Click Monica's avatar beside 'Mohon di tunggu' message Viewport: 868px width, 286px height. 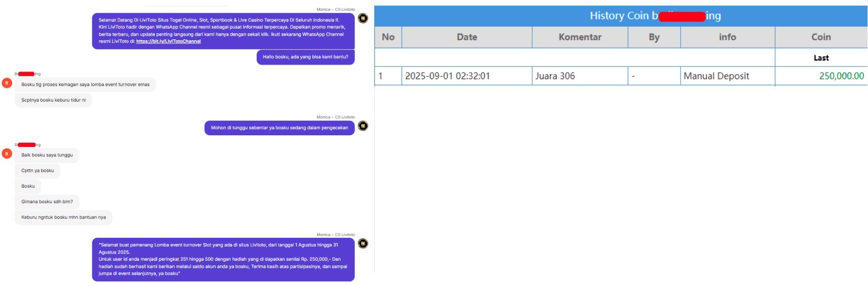tap(363, 126)
